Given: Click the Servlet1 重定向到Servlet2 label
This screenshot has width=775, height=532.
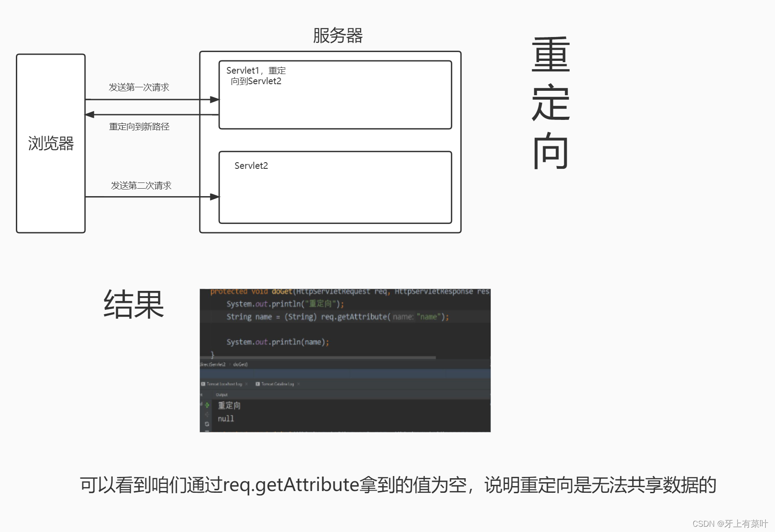Looking at the screenshot, I should 256,76.
